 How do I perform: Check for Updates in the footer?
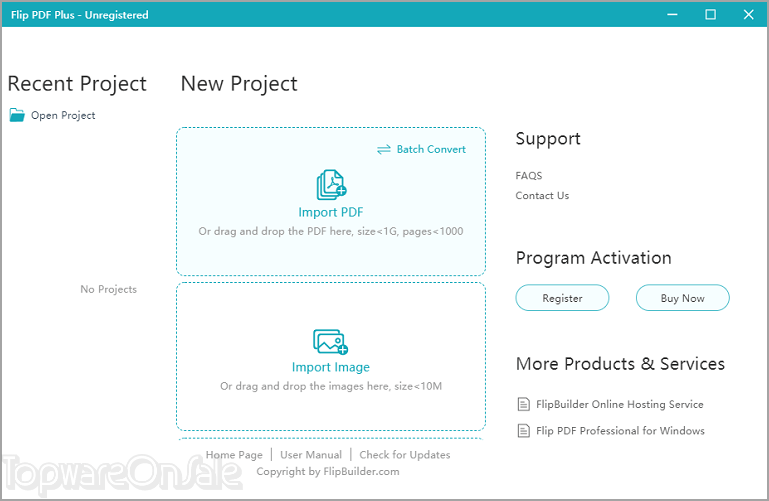(x=405, y=455)
